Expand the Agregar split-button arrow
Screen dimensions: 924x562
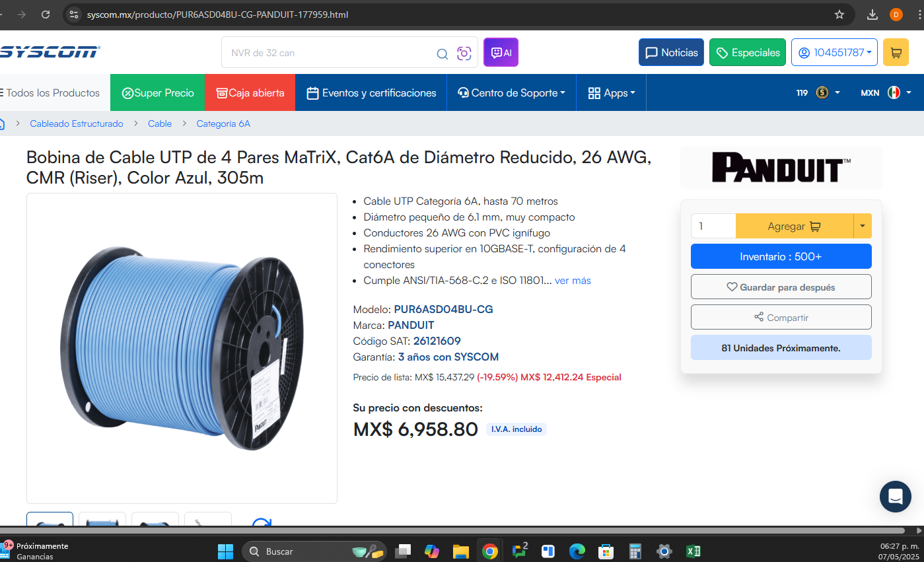click(x=863, y=226)
